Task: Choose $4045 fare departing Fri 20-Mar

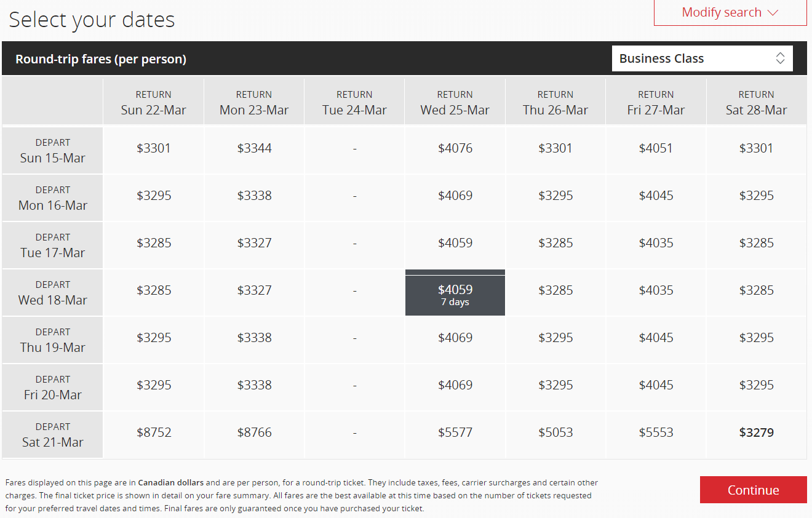Action: pyautogui.click(x=656, y=385)
